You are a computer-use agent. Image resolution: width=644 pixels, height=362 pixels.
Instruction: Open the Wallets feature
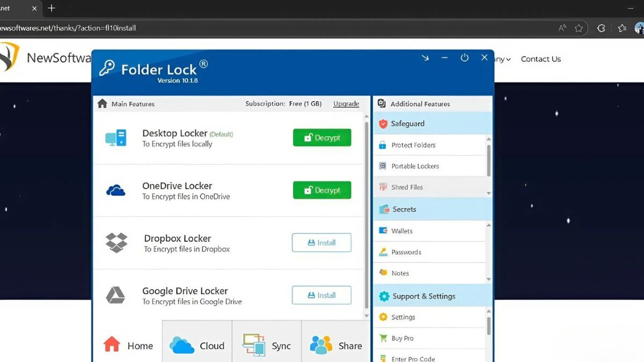point(401,231)
